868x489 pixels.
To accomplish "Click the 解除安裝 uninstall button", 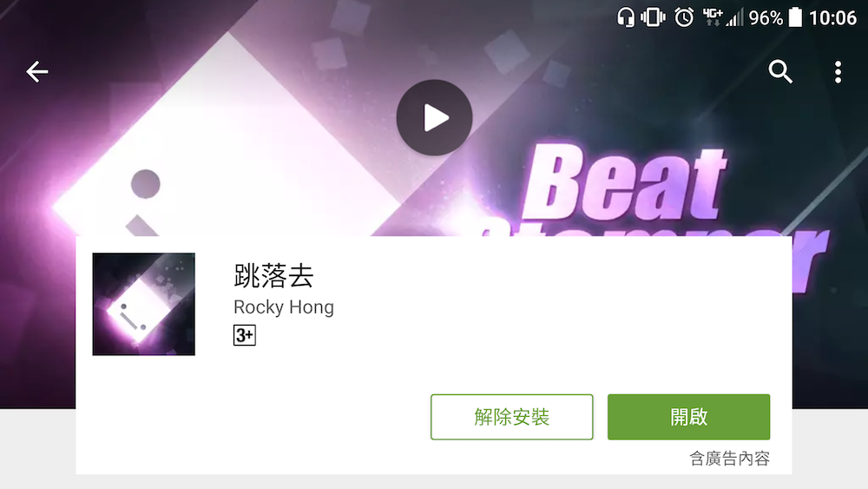I will [511, 417].
